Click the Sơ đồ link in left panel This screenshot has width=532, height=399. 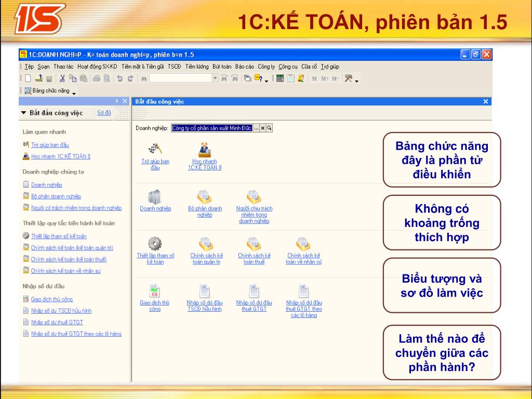[x=104, y=113]
